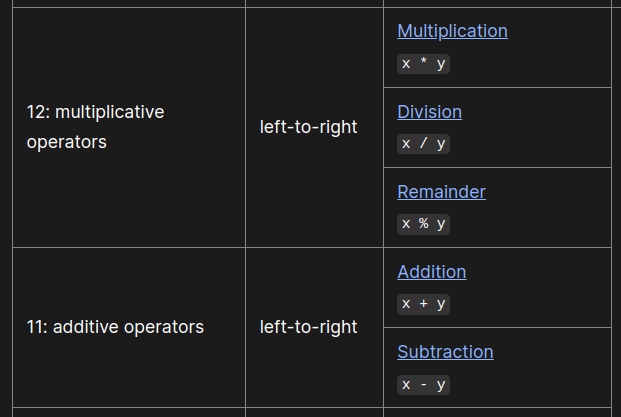Open the Multiplication link
Screen dimensions: 621x417
click(x=452, y=31)
